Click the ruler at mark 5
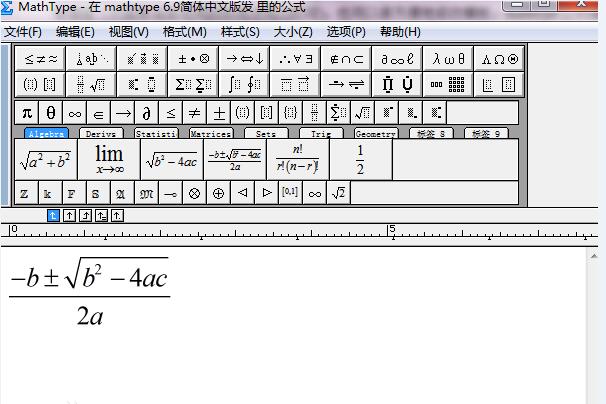The image size is (606, 404). click(x=393, y=231)
